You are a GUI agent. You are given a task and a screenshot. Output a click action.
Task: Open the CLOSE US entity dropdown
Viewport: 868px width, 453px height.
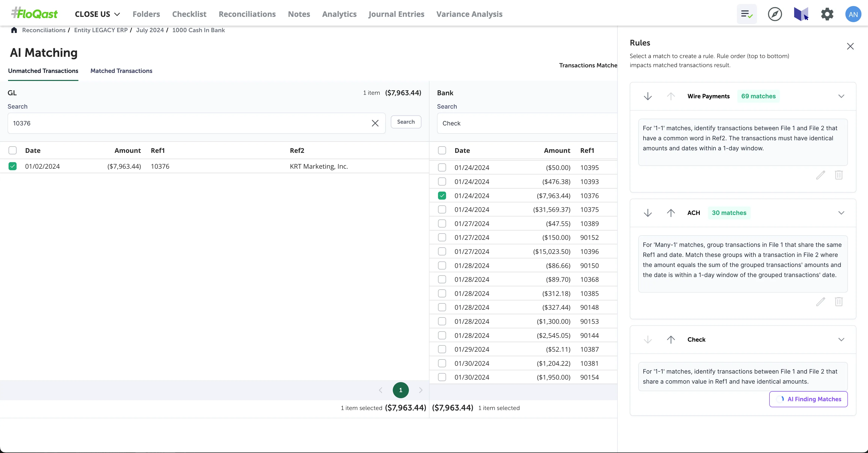click(98, 14)
